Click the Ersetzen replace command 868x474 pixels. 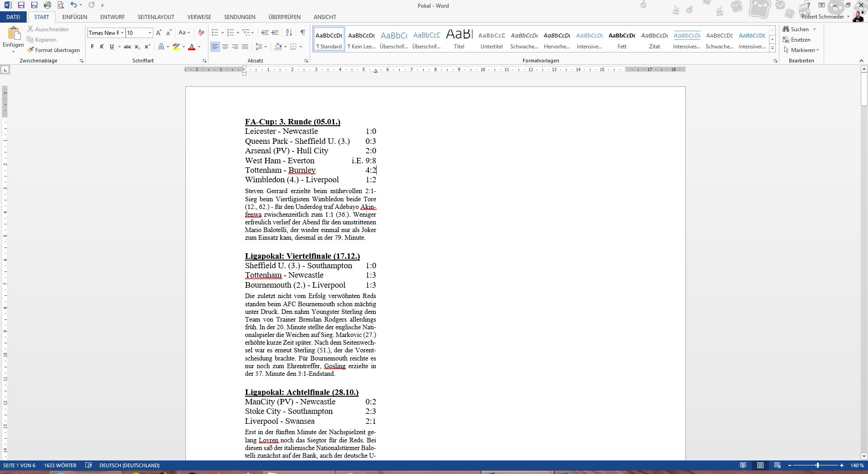coord(797,40)
